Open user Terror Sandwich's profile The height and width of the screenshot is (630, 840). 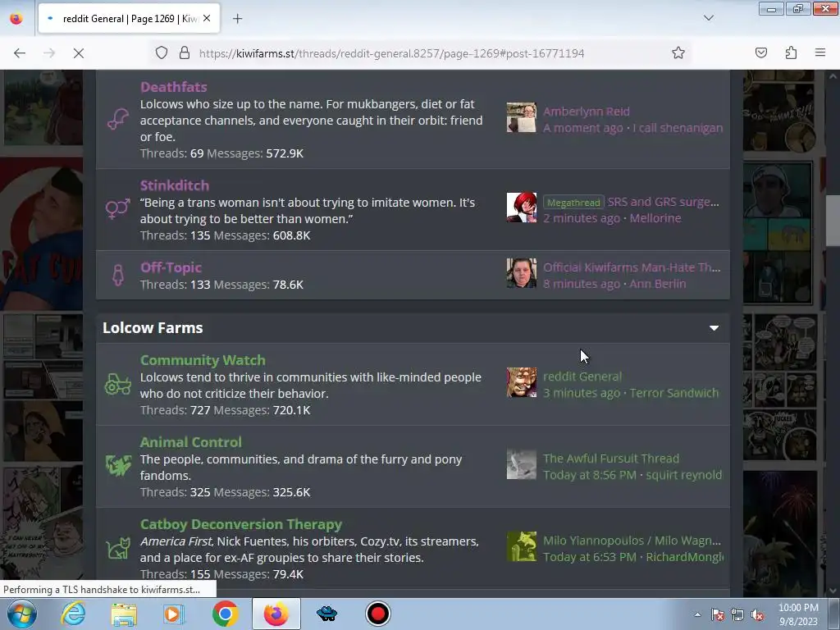pyautogui.click(x=674, y=393)
